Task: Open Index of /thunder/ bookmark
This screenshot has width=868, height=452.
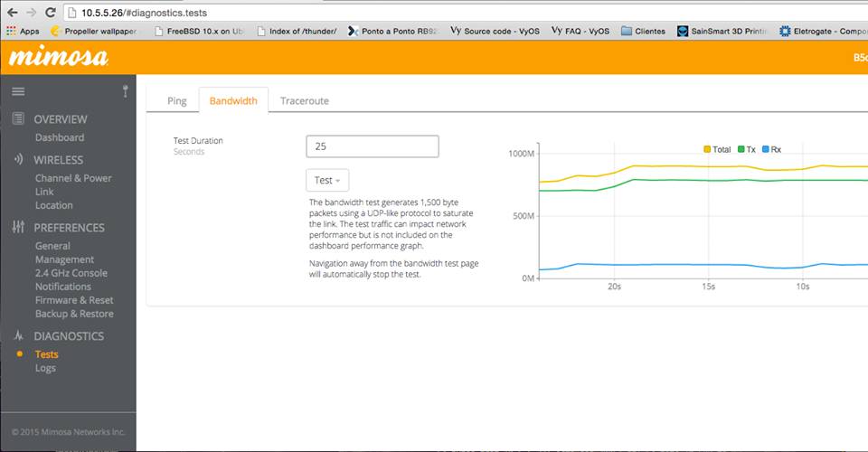Action: coord(297,31)
